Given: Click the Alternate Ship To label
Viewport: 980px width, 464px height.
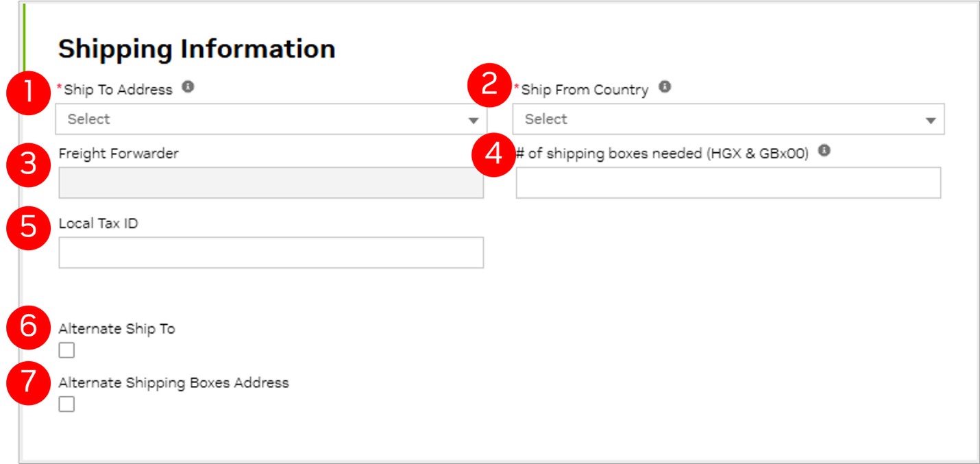Looking at the screenshot, I should (x=117, y=329).
